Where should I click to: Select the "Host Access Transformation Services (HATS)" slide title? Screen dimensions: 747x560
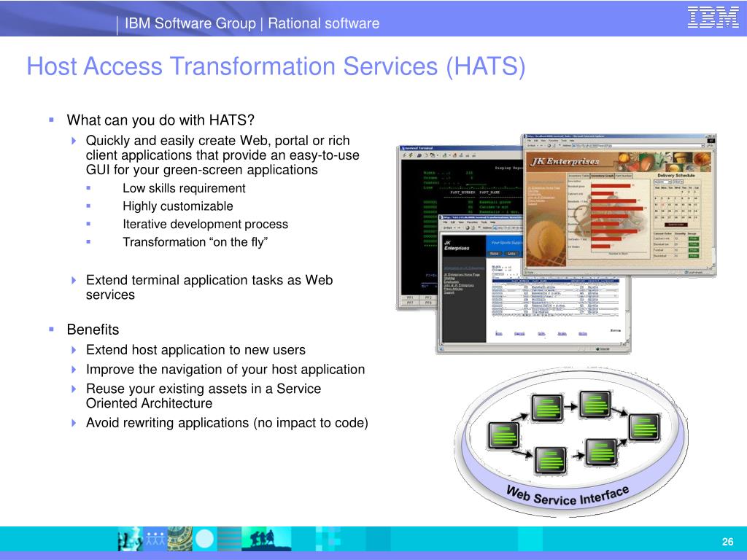tap(276, 66)
